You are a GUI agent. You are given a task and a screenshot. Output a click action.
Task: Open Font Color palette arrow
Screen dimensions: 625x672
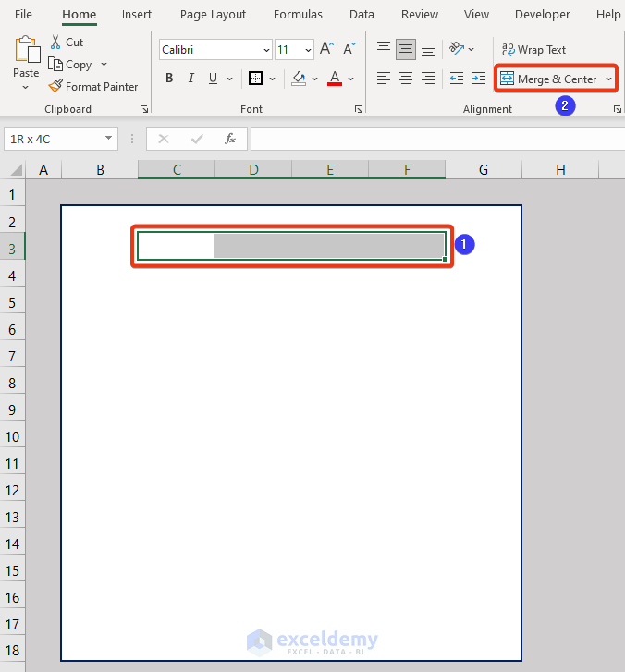click(350, 79)
